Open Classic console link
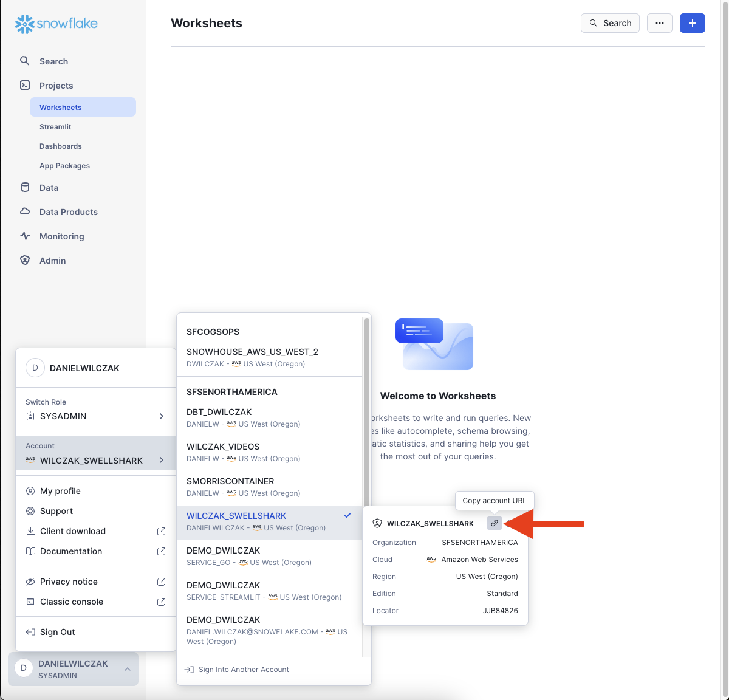The height and width of the screenshot is (700, 729). (96, 602)
